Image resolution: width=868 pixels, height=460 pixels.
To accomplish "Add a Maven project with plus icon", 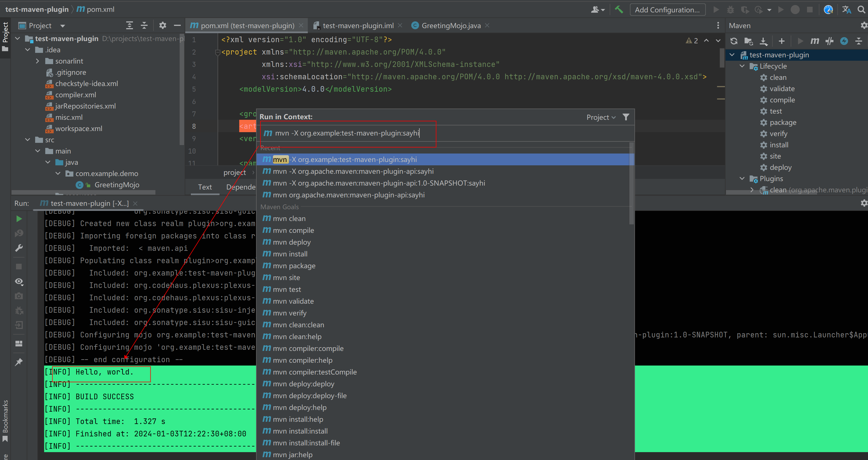I will click(x=781, y=41).
